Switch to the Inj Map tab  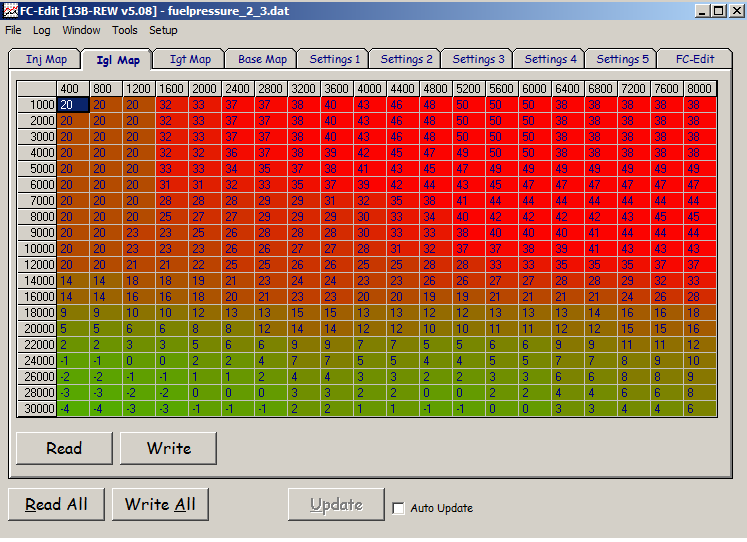(x=46, y=59)
